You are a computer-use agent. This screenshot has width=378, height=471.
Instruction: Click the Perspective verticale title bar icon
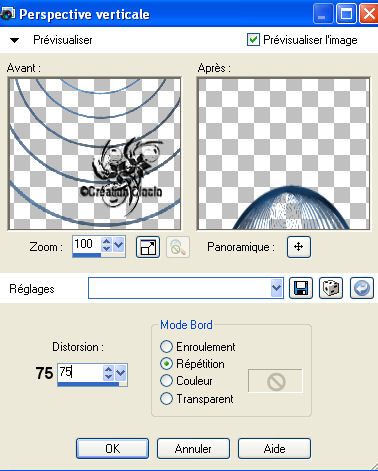(x=7, y=14)
